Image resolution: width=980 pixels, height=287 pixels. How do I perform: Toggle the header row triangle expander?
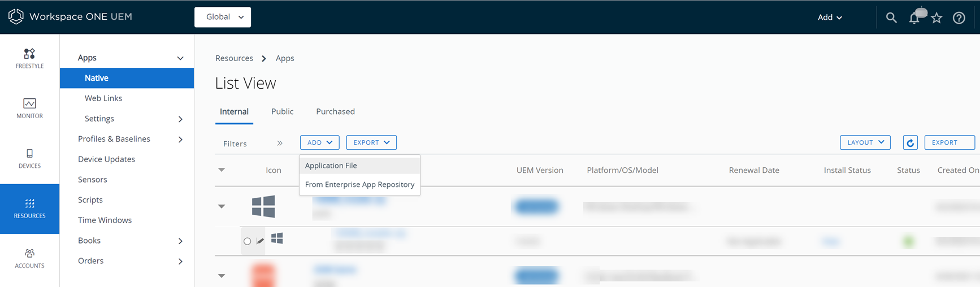pos(222,170)
